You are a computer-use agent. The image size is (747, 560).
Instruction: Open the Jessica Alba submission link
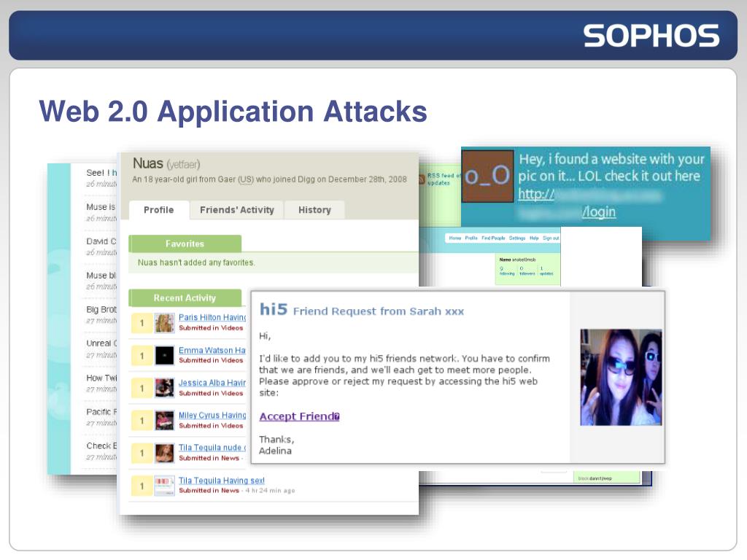(212, 382)
